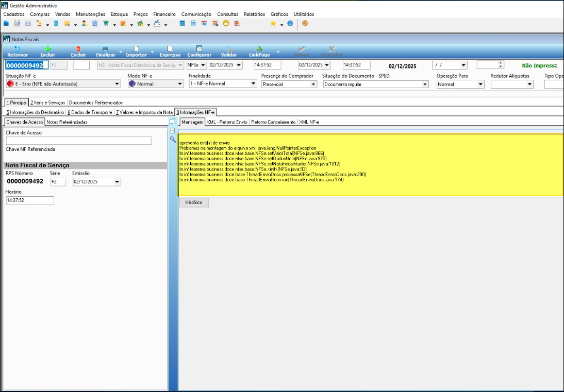Switch to the XML - Retorno Envio tab
The width and height of the screenshot is (564, 392).
click(x=227, y=122)
